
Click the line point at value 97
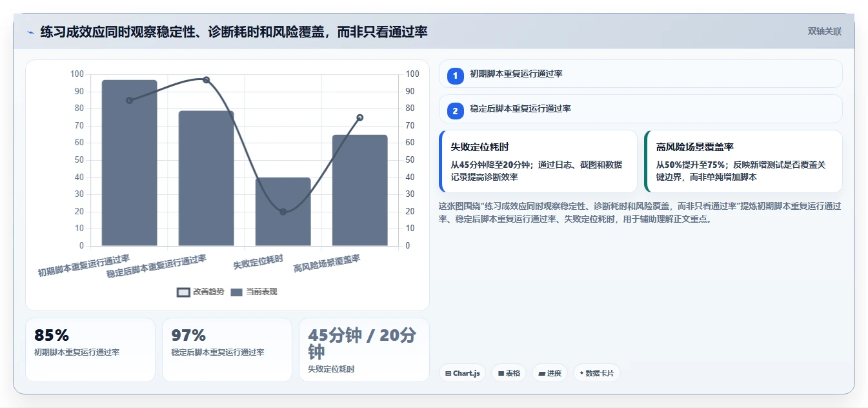(x=206, y=80)
